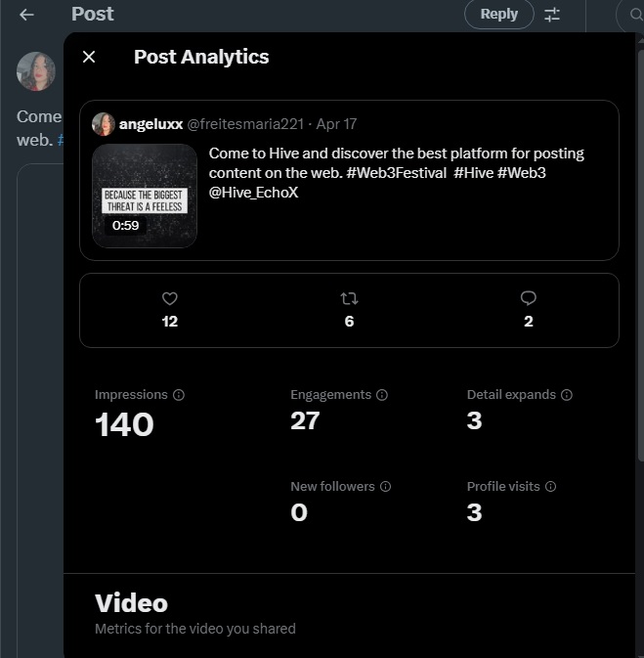Click the replies speech bubble icon
The height and width of the screenshot is (658, 644).
coord(529,298)
